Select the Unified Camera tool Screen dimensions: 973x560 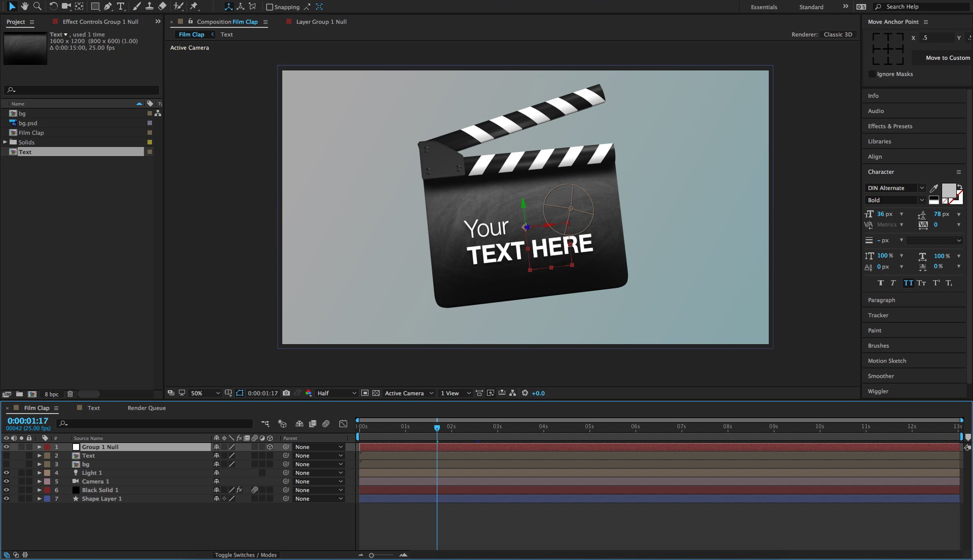(x=66, y=7)
